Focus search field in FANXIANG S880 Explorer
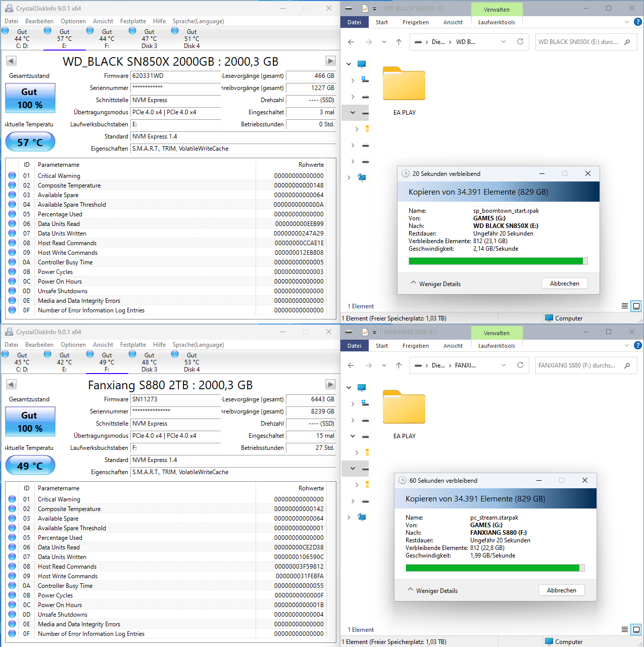 pyautogui.click(x=578, y=365)
